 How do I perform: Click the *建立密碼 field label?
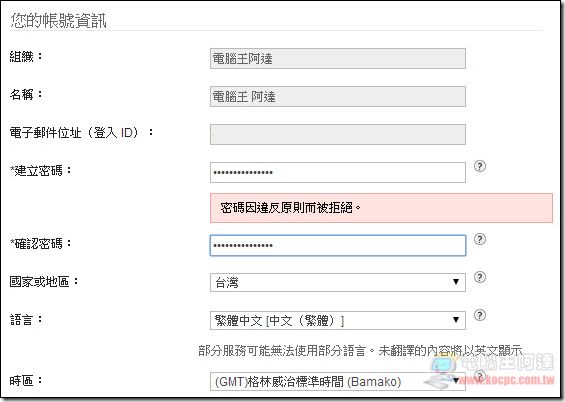tap(40, 170)
